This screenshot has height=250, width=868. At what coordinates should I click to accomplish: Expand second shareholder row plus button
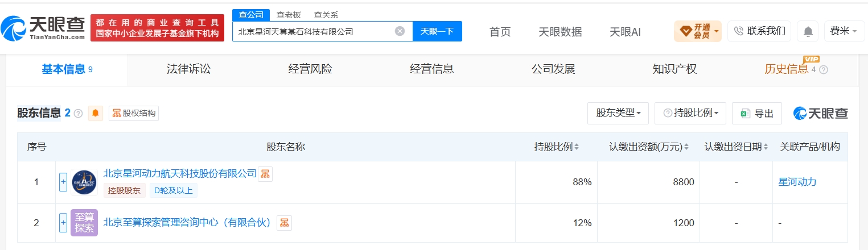63,223
